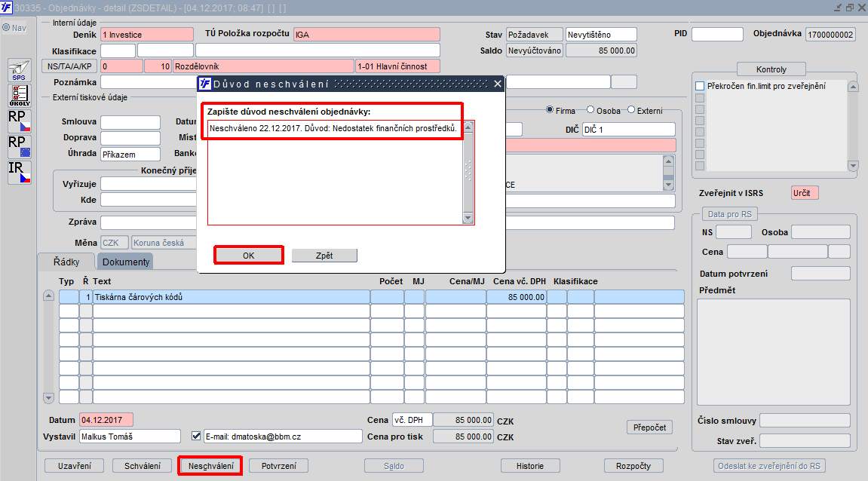The image size is (868, 481).
Task: Open the Data pro RS tab
Action: point(729,214)
